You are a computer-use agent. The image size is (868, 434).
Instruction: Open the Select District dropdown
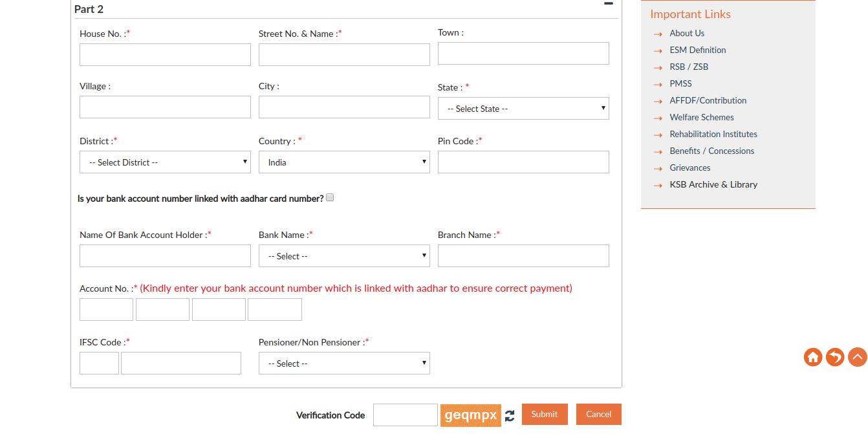pyautogui.click(x=164, y=162)
